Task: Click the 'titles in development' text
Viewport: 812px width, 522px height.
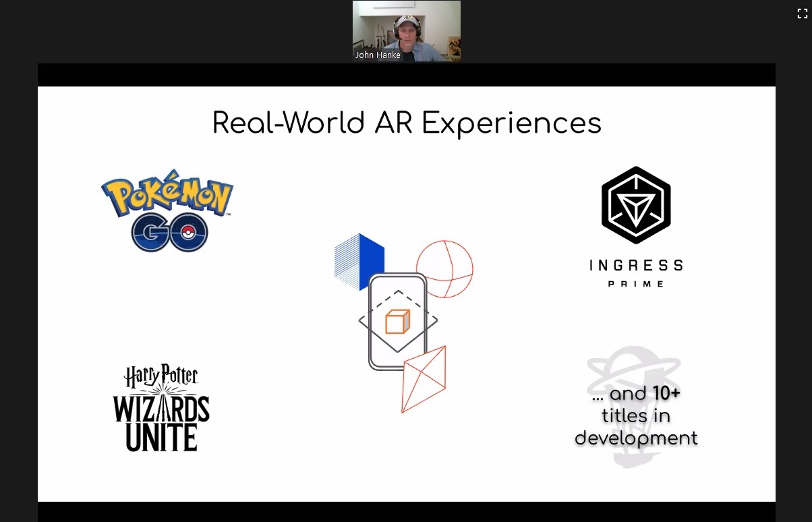Action: click(636, 427)
